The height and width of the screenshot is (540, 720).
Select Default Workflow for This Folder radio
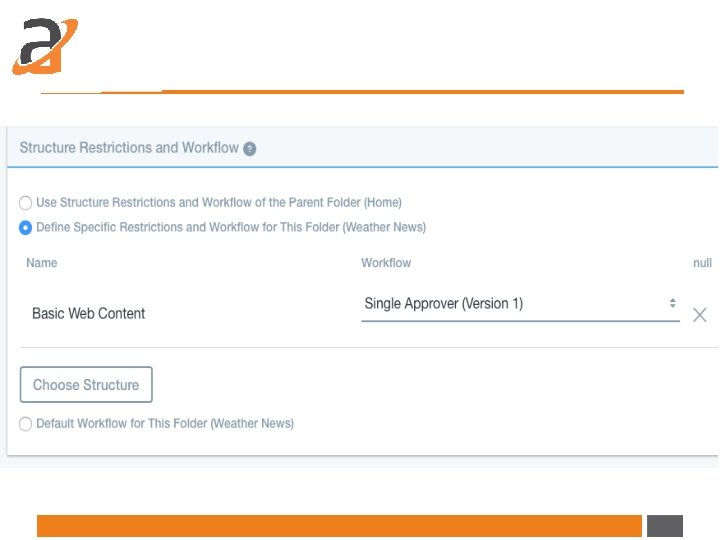pos(26,423)
